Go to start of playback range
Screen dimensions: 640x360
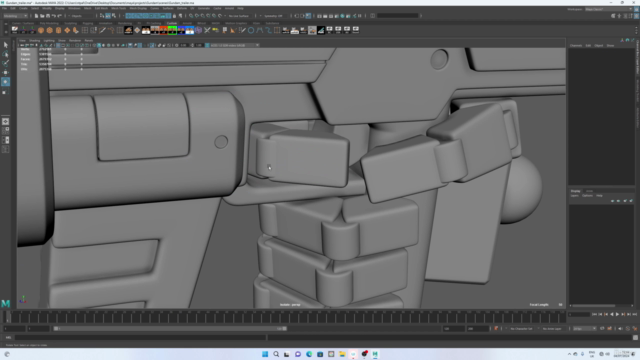[x=594, y=314]
